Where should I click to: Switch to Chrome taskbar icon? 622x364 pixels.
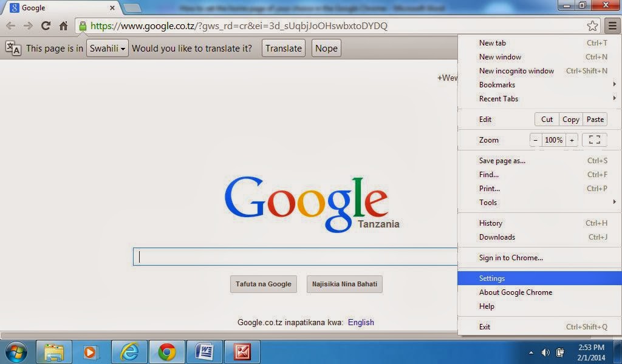pyautogui.click(x=166, y=352)
